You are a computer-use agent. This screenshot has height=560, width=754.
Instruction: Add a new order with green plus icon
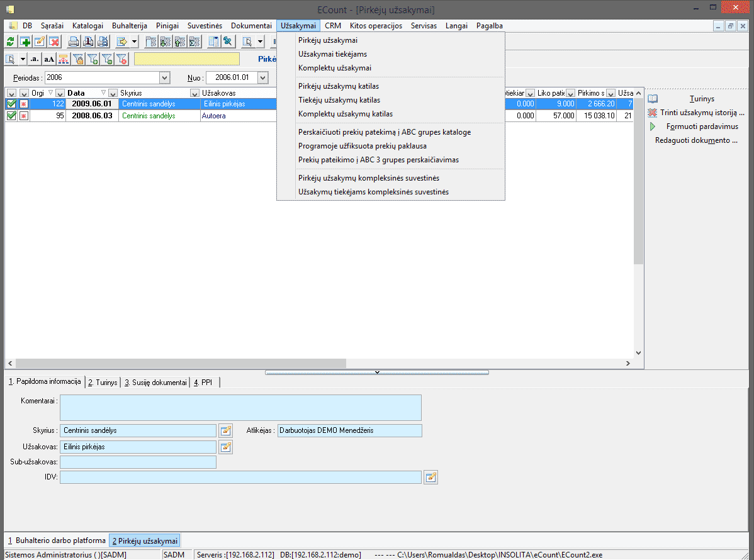25,42
